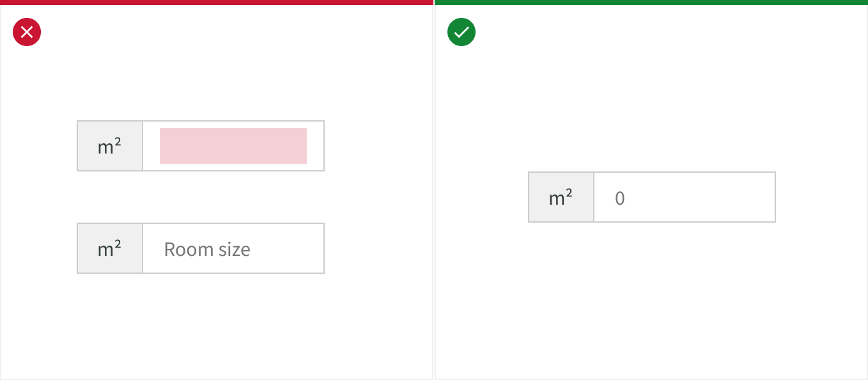Screen dimensions: 868x380
Task: Focus the Room size input field
Action: (233, 249)
